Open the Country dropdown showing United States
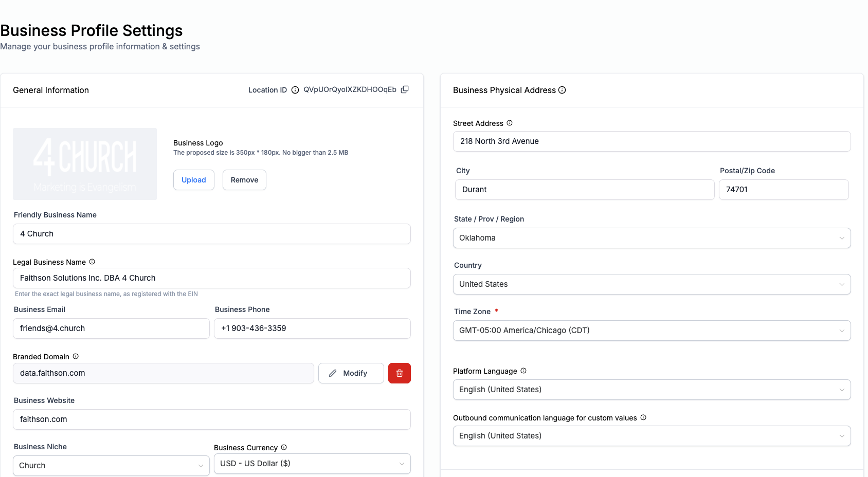 652,284
